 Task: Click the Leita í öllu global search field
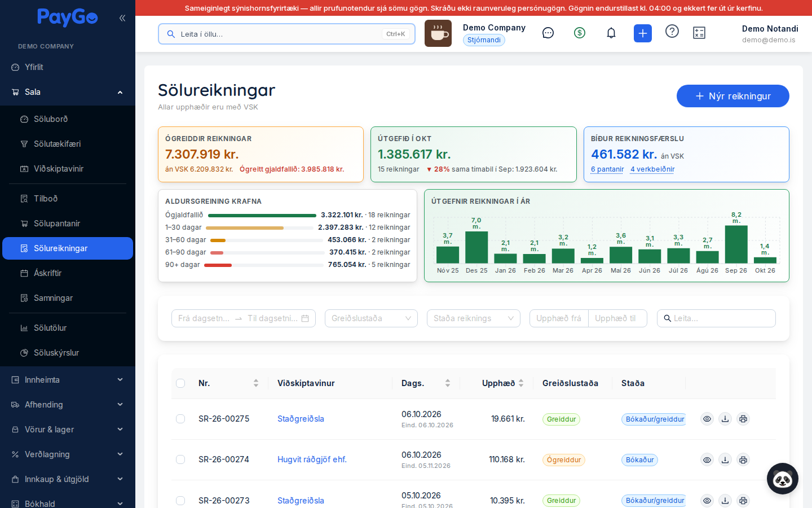[286, 34]
